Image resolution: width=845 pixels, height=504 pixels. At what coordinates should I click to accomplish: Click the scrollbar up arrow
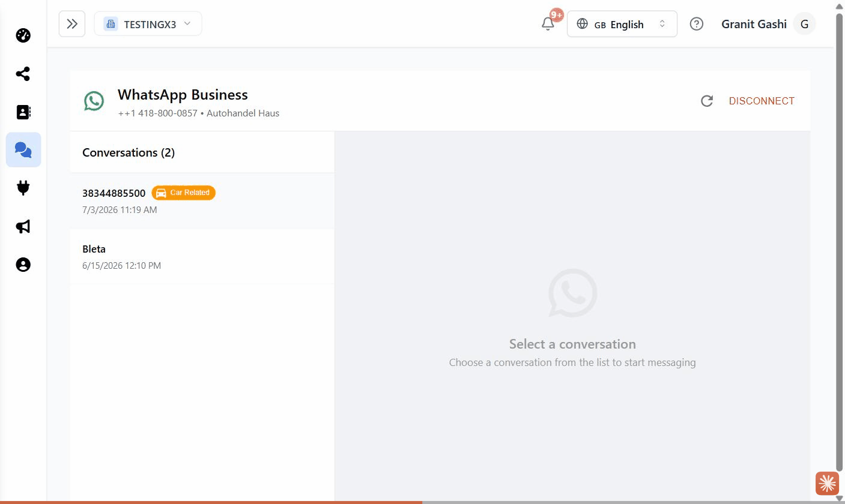[839, 5]
